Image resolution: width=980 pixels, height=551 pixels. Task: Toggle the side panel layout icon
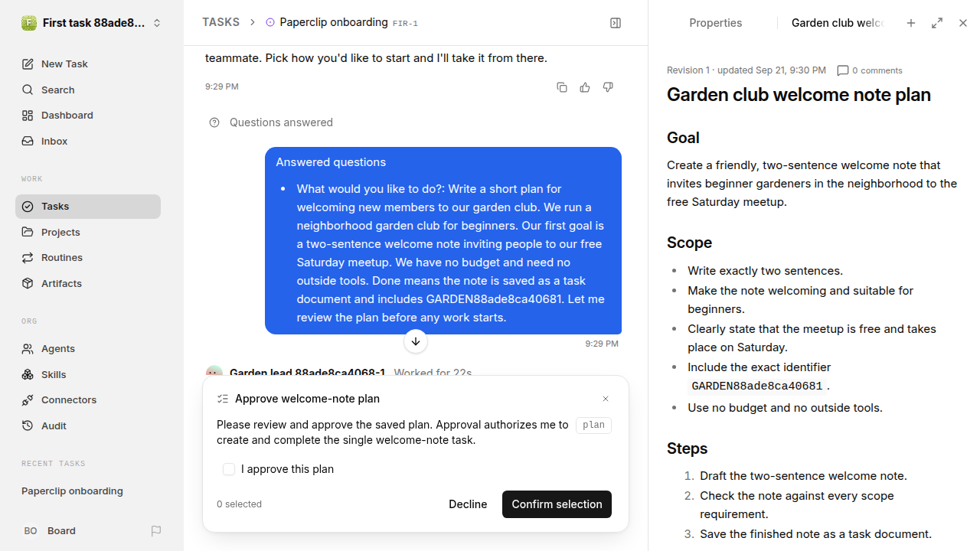tap(616, 23)
